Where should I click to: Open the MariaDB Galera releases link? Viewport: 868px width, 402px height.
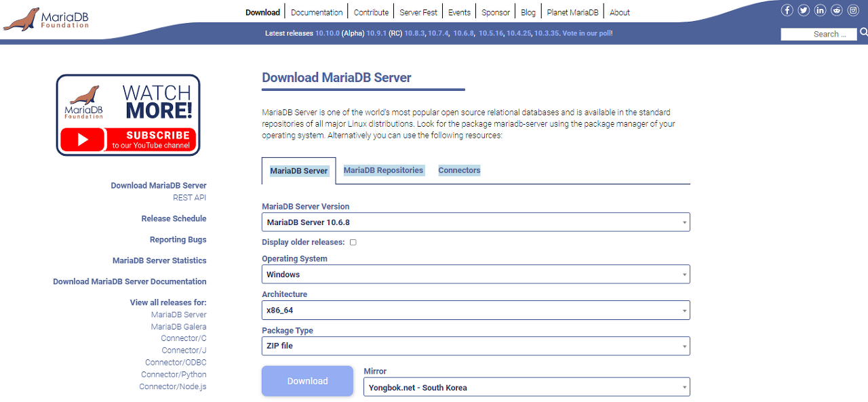click(x=179, y=327)
